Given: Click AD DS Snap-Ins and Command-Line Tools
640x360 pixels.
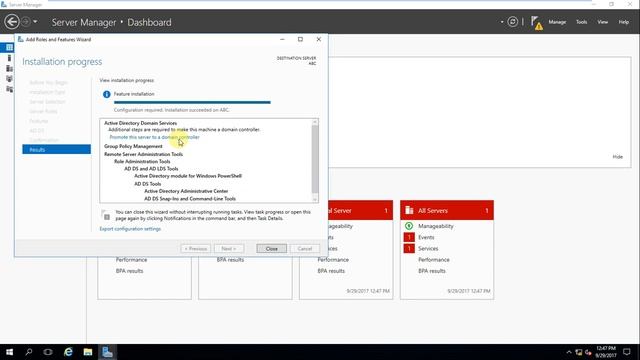Looking at the screenshot, I should [190, 199].
